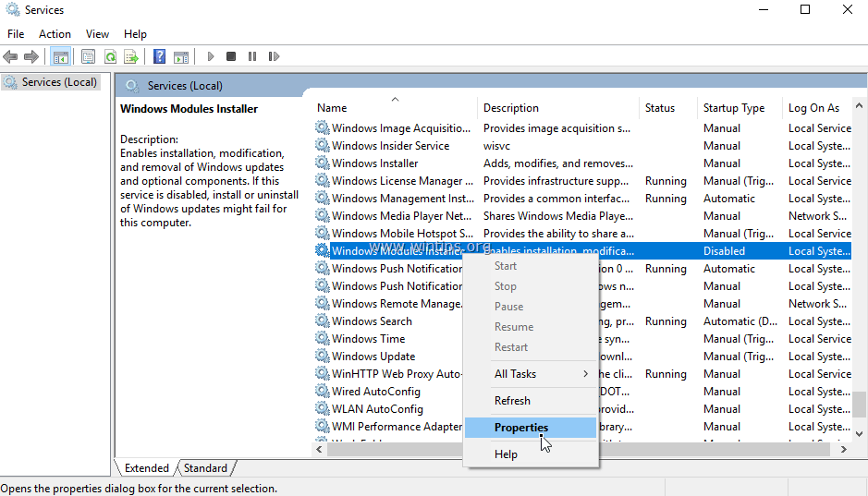
Task: Click the Back arrow toolbar icon
Action: click(10, 56)
